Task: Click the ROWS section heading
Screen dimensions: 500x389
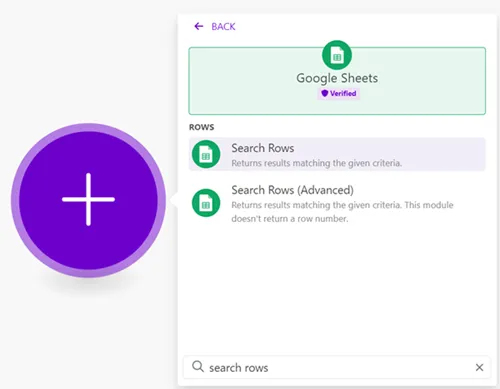Action: pyautogui.click(x=202, y=127)
